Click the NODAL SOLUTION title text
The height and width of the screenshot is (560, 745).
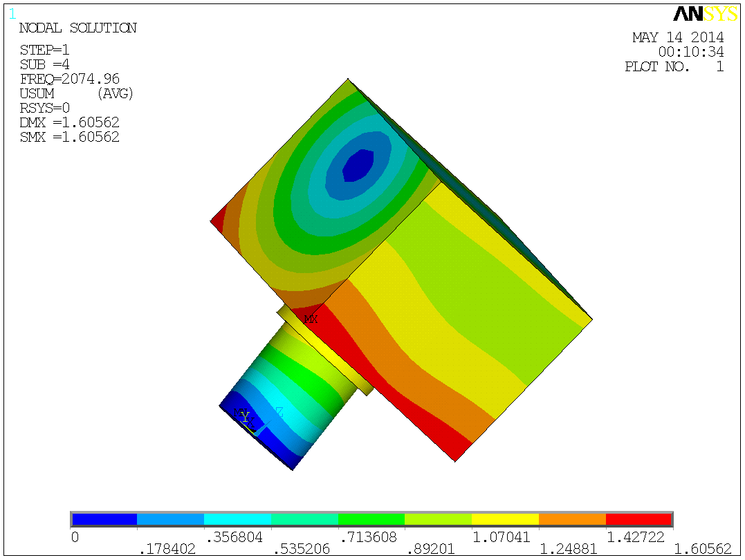click(78, 28)
